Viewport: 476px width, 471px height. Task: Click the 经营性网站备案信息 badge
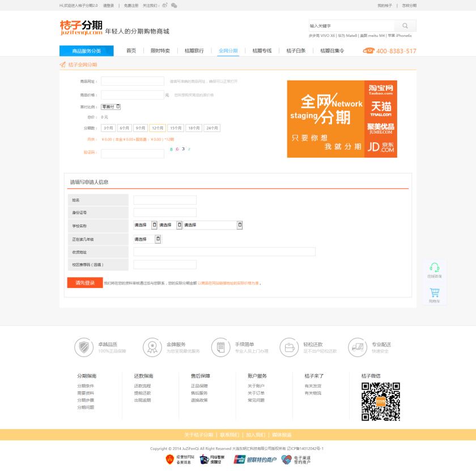click(x=180, y=460)
